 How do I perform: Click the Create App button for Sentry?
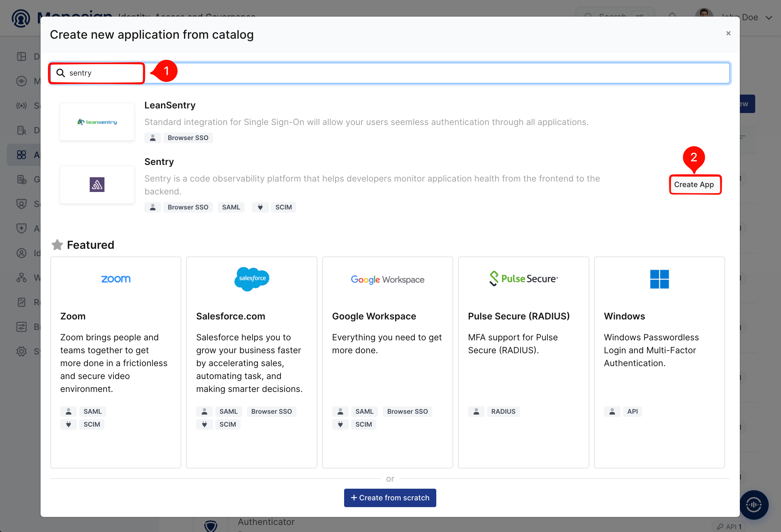tap(695, 185)
